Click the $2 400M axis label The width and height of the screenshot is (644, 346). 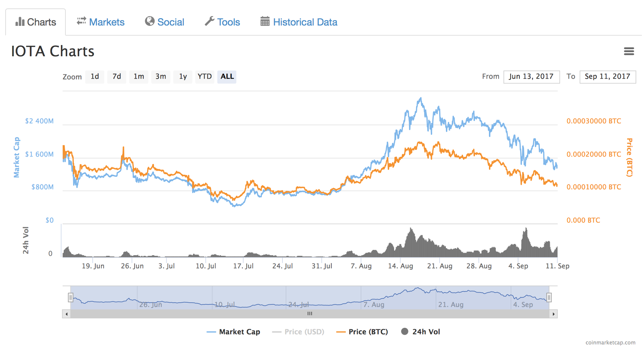[39, 121]
